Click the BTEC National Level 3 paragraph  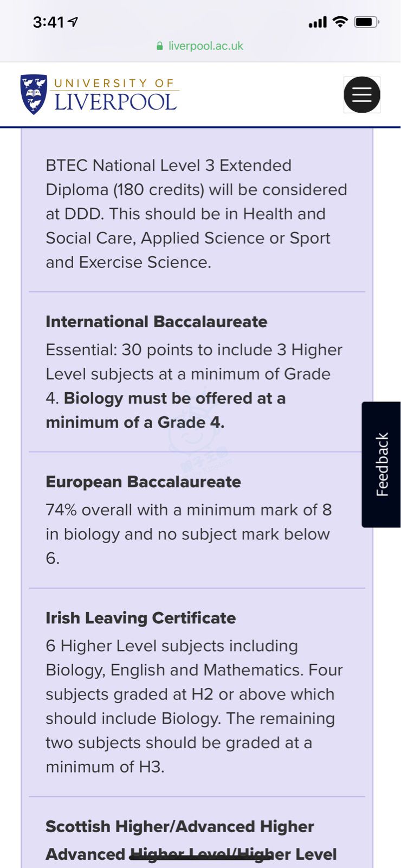pos(196,214)
